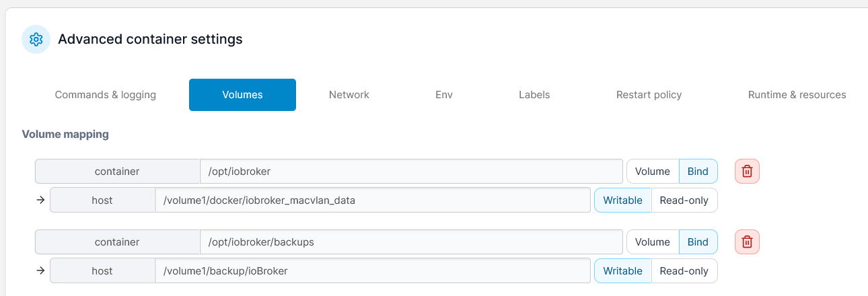The image size is (868, 296).
Task: Open the Restart policy tab
Action: [x=649, y=95]
